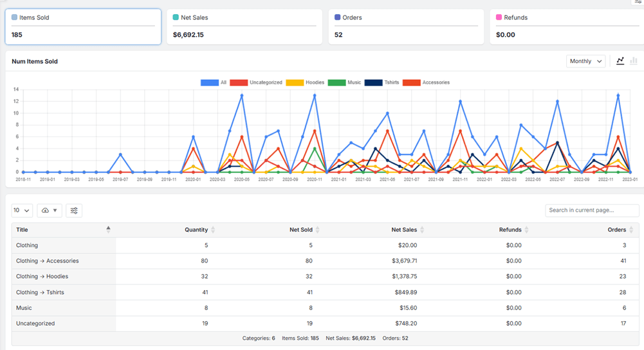Expand the rows-per-page dropdown showing 10
Image resolution: width=644 pixels, height=350 pixels.
[x=22, y=210]
